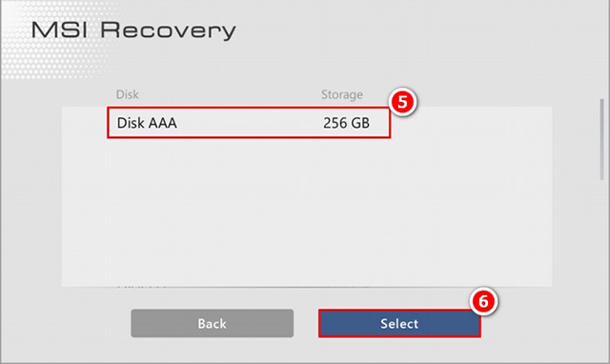The width and height of the screenshot is (610, 364).
Task: Click the Disk AAA name text
Action: [x=147, y=123]
